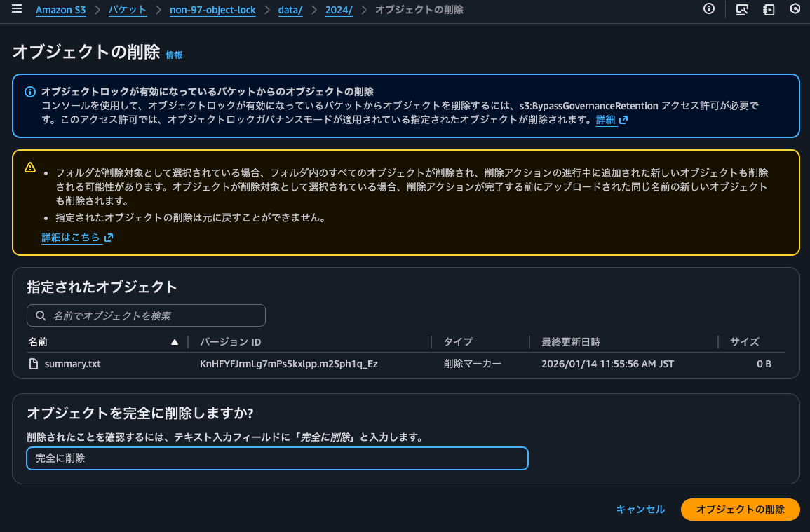Viewport: 810px width, 532px height.
Task: Go to the non-97-object-lock bucket breadcrumb
Action: click(212, 10)
